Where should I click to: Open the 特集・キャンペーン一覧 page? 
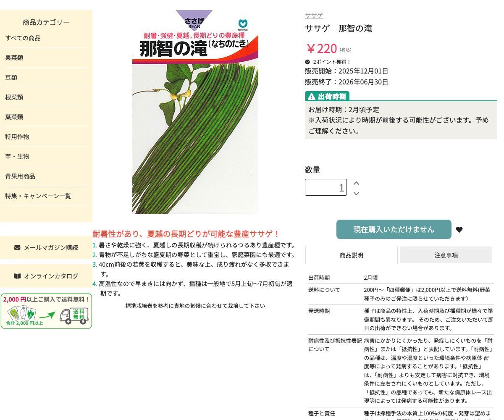(x=38, y=195)
